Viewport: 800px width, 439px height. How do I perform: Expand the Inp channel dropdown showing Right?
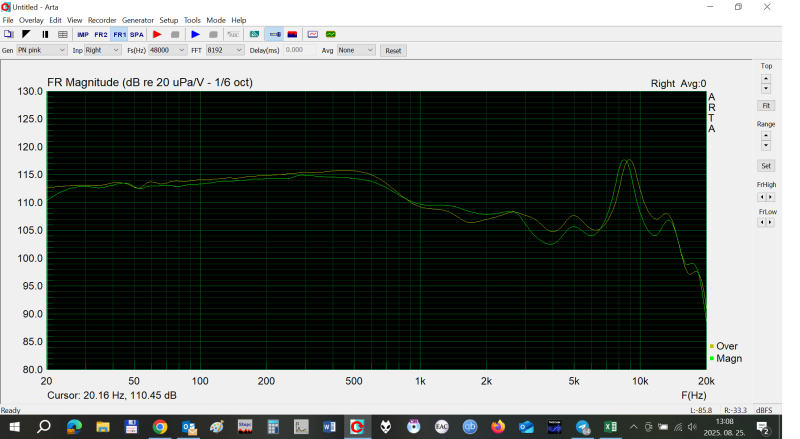(x=102, y=50)
